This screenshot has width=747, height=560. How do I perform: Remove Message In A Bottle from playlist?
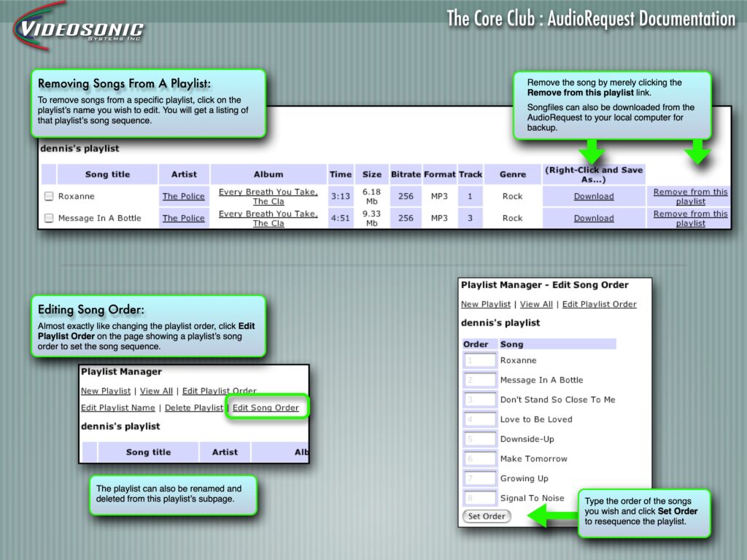(x=690, y=218)
